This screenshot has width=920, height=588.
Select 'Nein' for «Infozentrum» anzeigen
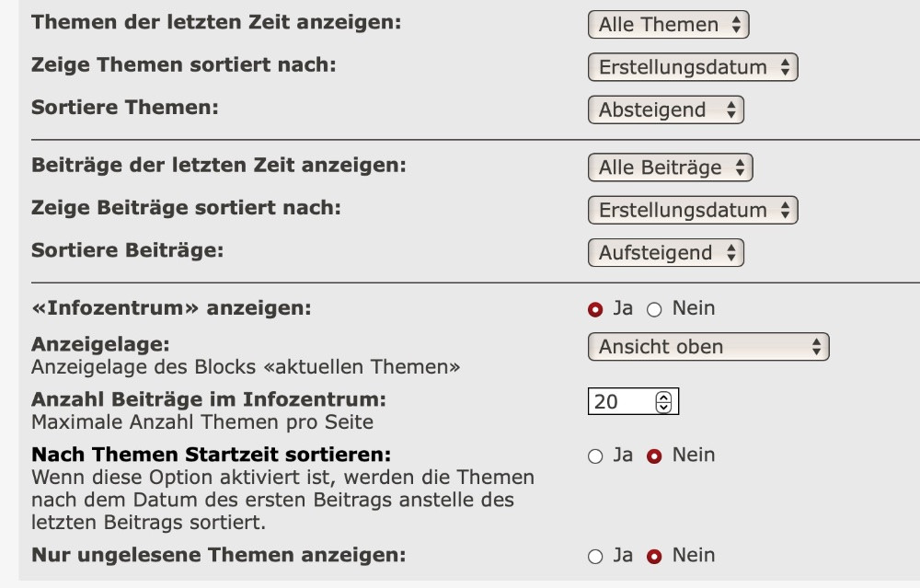(654, 309)
